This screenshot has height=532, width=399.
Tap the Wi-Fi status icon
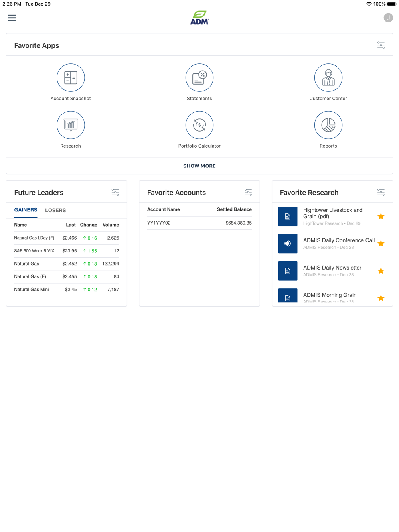click(369, 4)
